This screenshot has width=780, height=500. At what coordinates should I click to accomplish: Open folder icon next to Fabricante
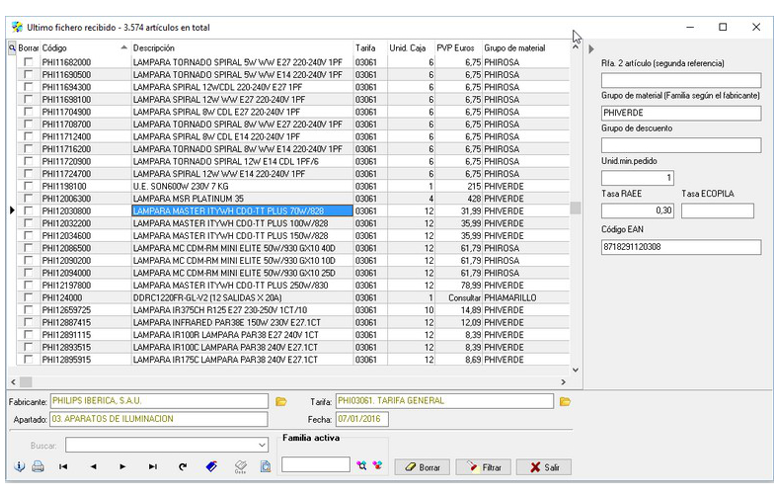[x=281, y=401]
